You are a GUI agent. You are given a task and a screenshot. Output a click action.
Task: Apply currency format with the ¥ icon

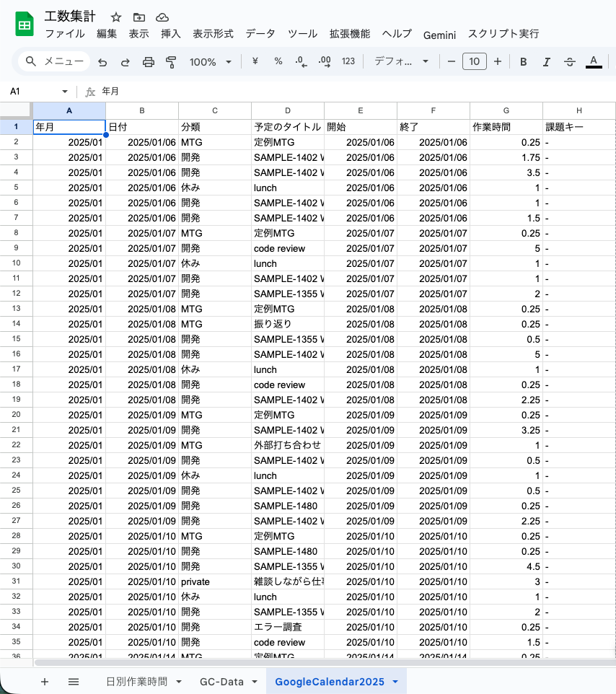[x=255, y=61]
